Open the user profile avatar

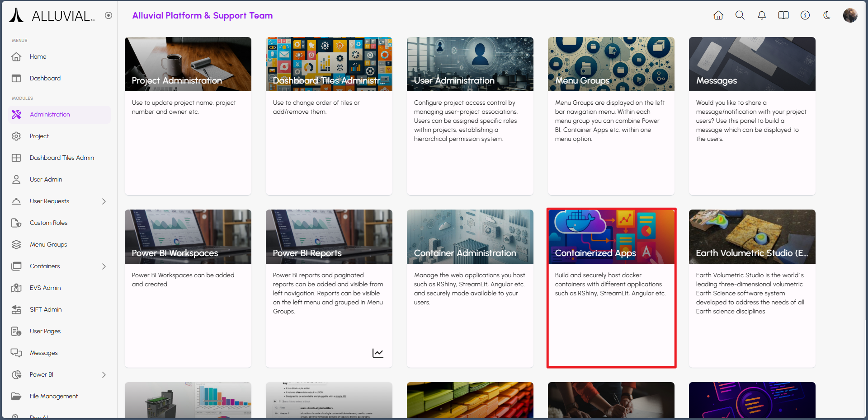[x=850, y=15]
